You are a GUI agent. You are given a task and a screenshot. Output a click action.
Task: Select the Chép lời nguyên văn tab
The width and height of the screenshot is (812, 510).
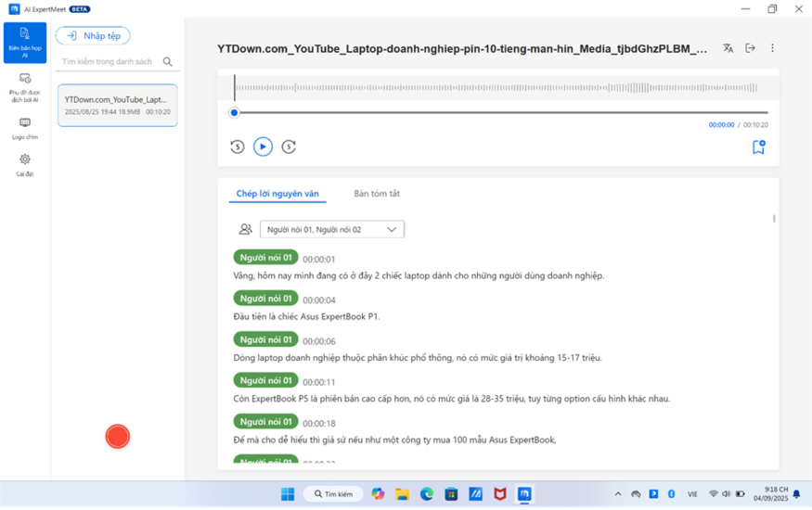point(277,194)
